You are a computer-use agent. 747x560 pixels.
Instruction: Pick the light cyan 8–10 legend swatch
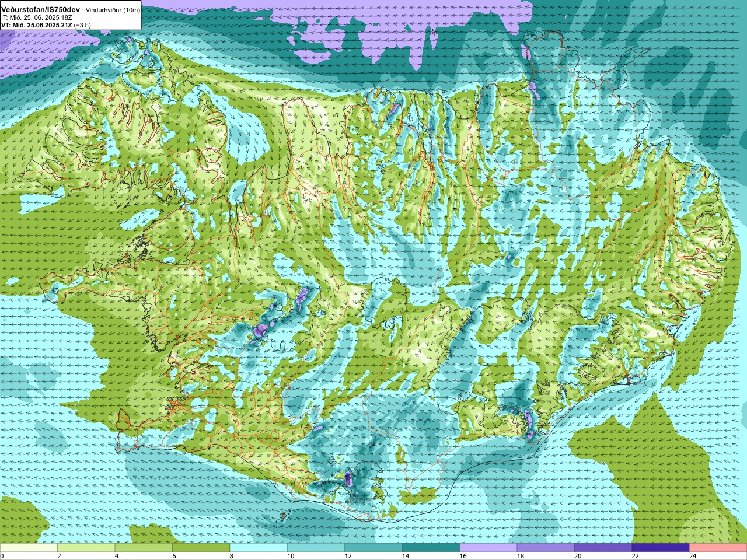[259, 548]
